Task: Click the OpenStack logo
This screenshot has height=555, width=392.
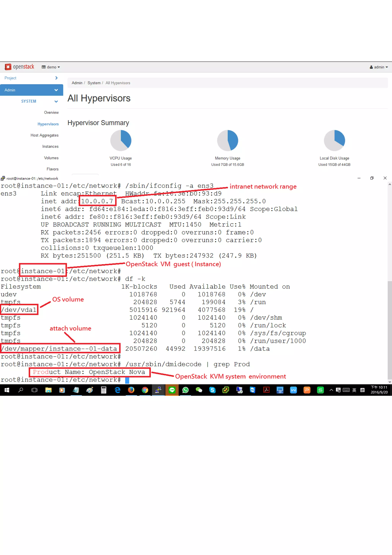Action: (19, 67)
